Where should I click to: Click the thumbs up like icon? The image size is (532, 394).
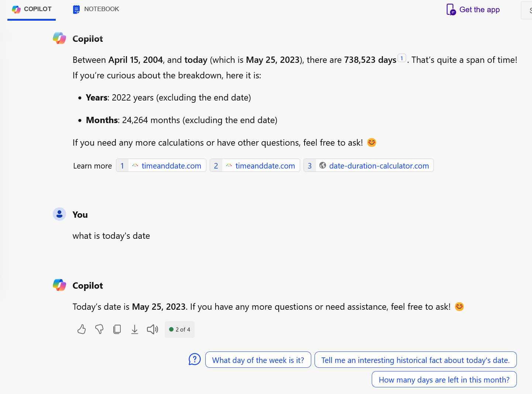pos(82,329)
